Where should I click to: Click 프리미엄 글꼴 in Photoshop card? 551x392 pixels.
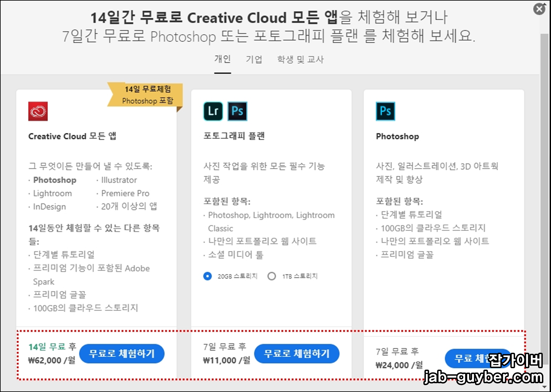(407, 255)
